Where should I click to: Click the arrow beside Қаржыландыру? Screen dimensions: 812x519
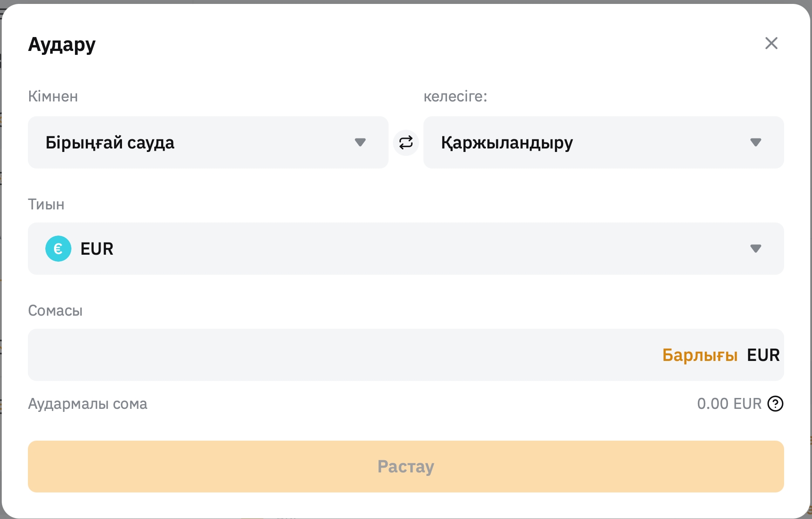click(756, 142)
